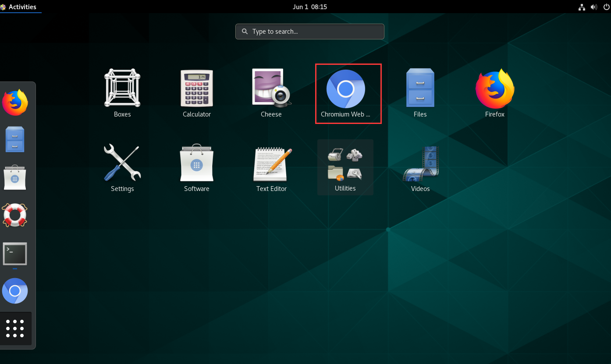611x364 pixels.
Task: Open the network status indicator
Action: [582, 7]
